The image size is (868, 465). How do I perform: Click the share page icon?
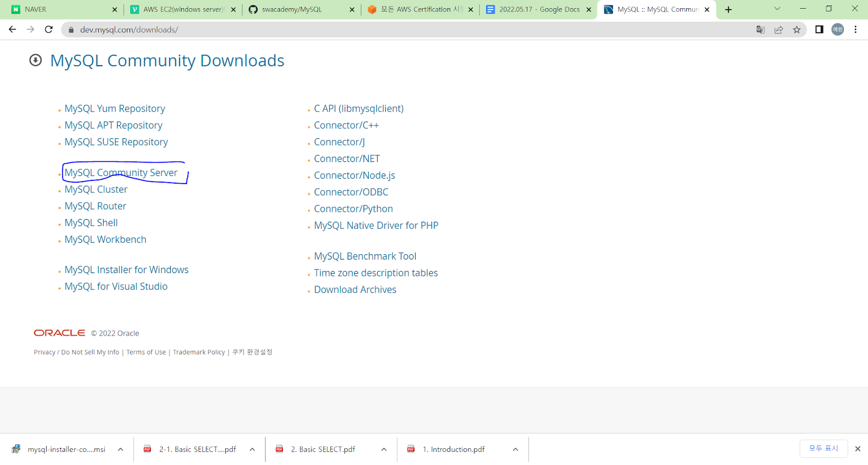778,30
